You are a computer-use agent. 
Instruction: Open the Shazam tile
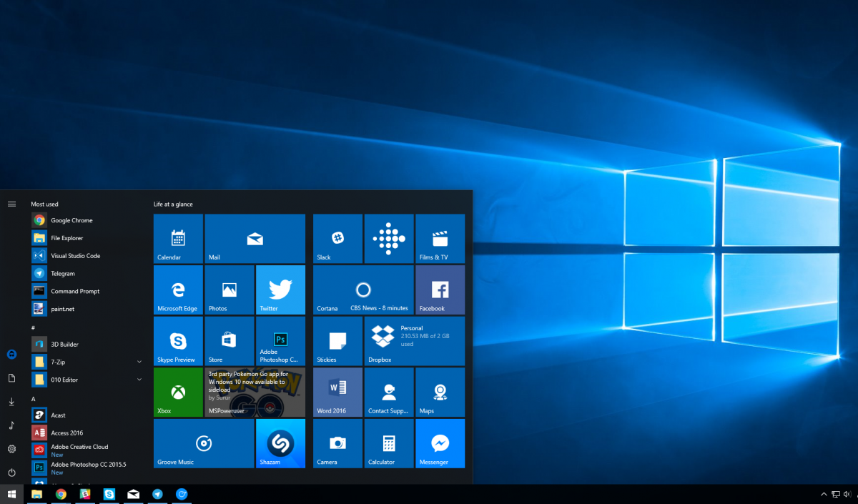[280, 443]
